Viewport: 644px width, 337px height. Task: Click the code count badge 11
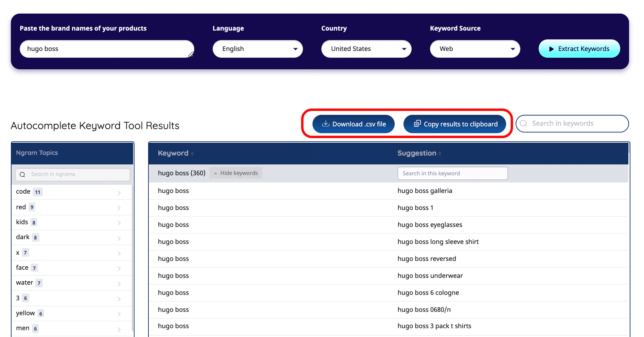(38, 192)
